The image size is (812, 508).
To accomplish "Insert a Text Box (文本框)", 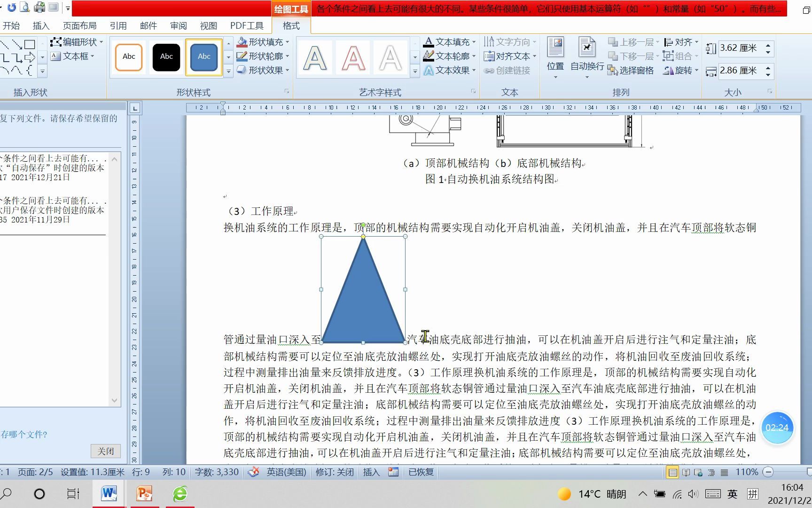I will tap(73, 56).
